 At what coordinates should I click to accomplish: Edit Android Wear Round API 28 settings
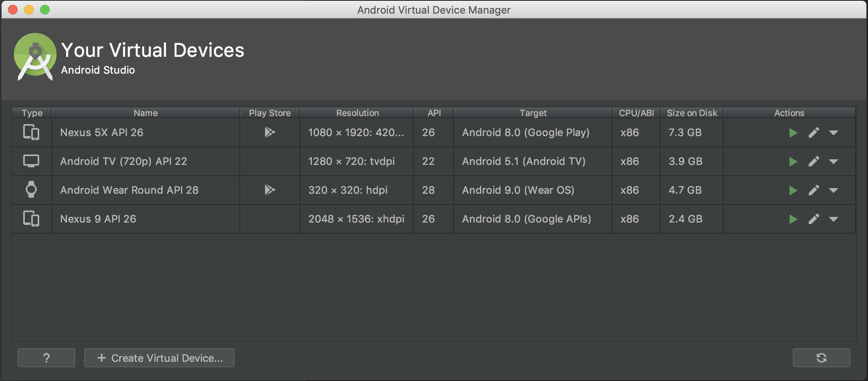[814, 190]
